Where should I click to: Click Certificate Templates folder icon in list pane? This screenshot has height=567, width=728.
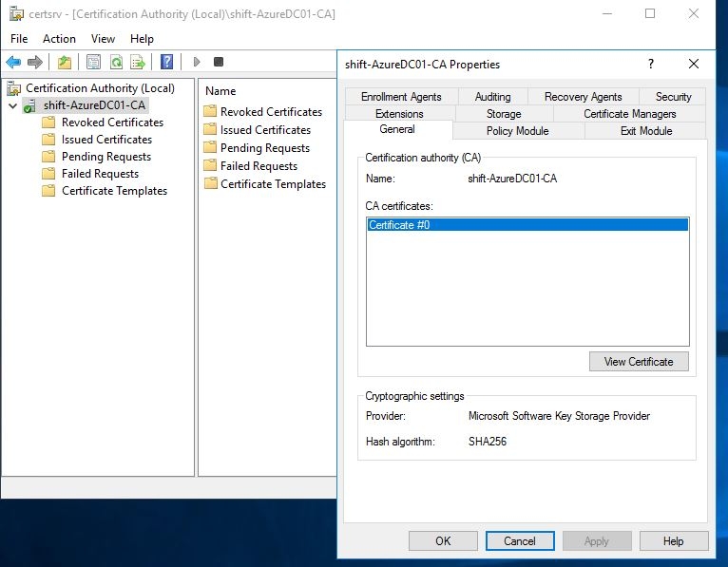[210, 183]
